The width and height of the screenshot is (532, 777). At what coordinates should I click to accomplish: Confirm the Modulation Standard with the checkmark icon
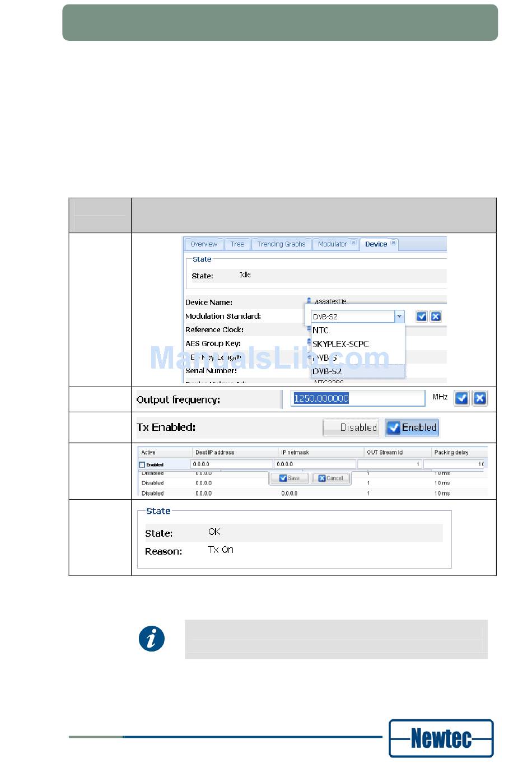point(422,317)
